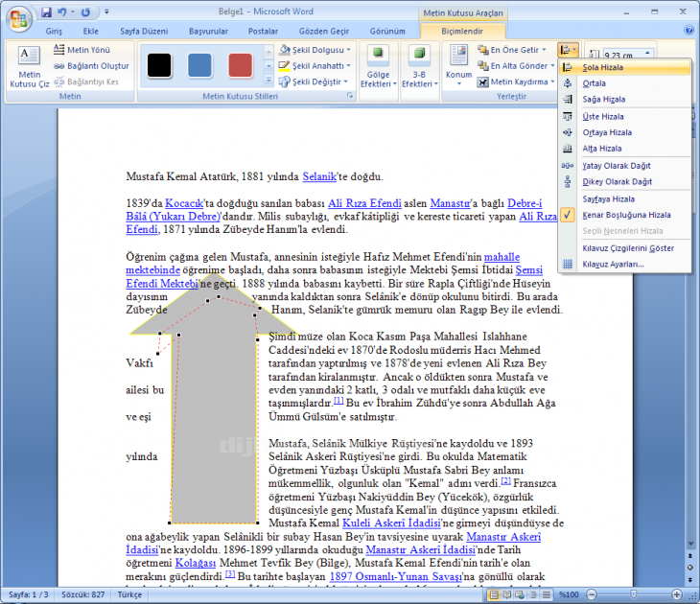Open Kılavuz Ayarları grid settings

tap(625, 265)
